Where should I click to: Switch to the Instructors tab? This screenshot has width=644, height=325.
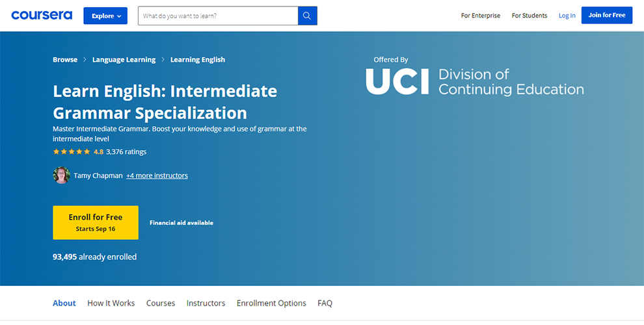(206, 304)
